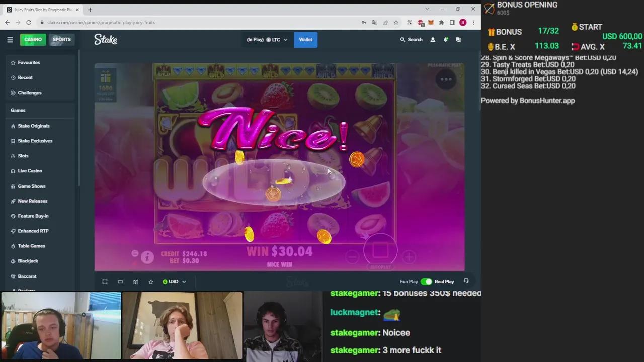The height and width of the screenshot is (362, 644).
Task: Open live support headset icon
Action: (466, 281)
